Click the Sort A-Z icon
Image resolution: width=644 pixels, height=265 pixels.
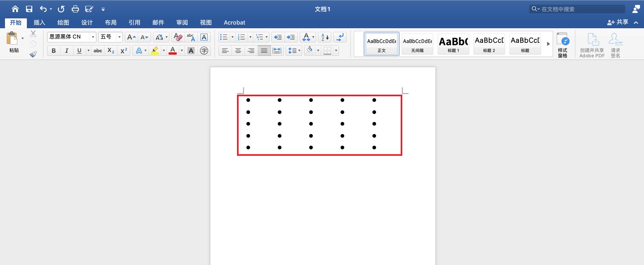[x=325, y=37]
